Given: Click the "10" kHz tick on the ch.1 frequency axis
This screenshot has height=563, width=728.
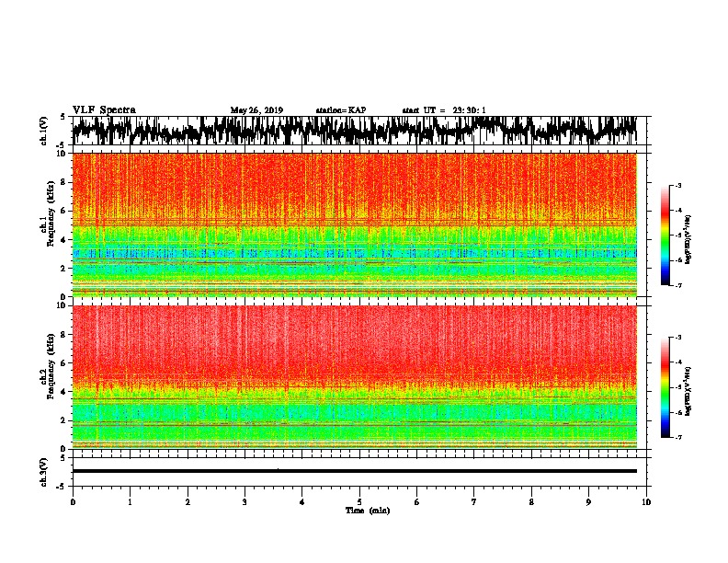Looking at the screenshot, I should [x=63, y=154].
